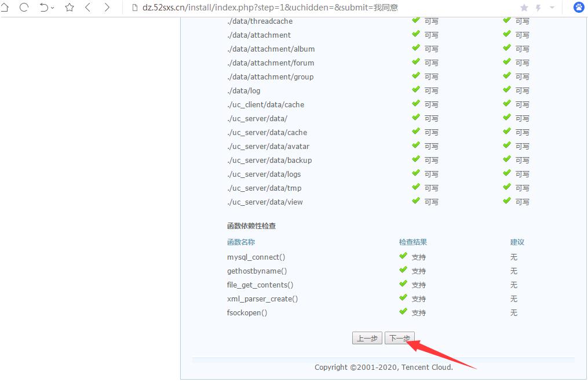This screenshot has height=382, width=588.
Task: Click the blue Baidu paw icon
Action: 579,7
